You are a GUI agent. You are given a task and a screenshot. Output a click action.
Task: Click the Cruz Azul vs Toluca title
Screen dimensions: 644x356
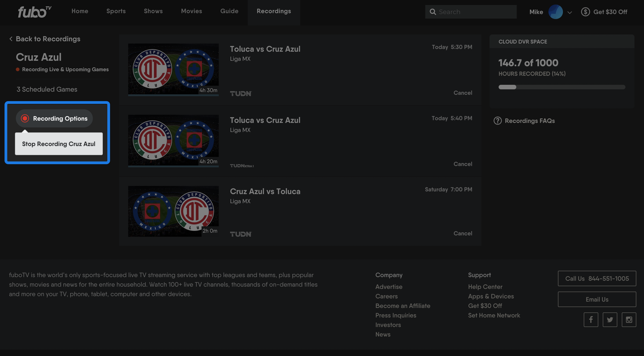(265, 191)
